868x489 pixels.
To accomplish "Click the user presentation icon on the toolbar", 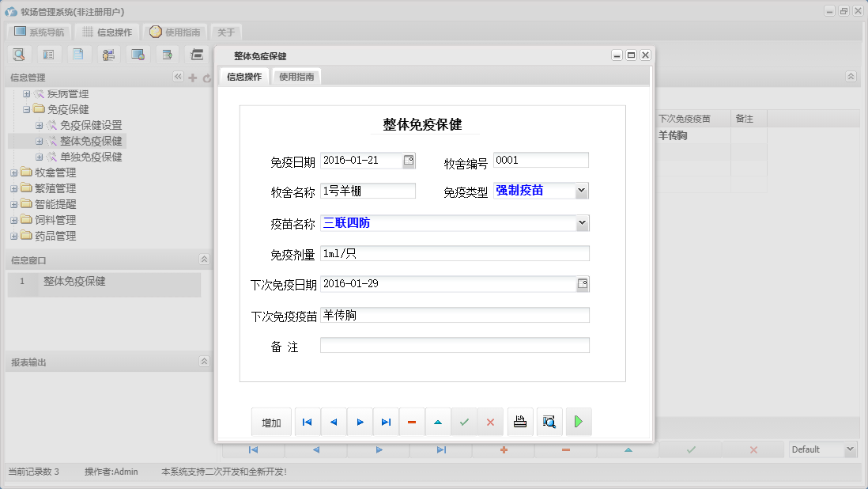I will (x=108, y=54).
